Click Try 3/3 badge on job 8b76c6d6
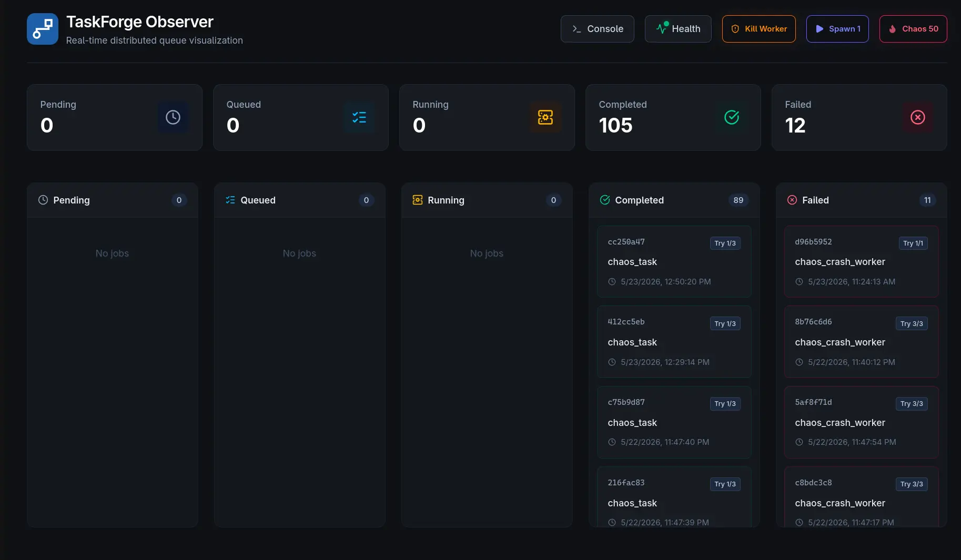The width and height of the screenshot is (961, 560). [x=912, y=324]
